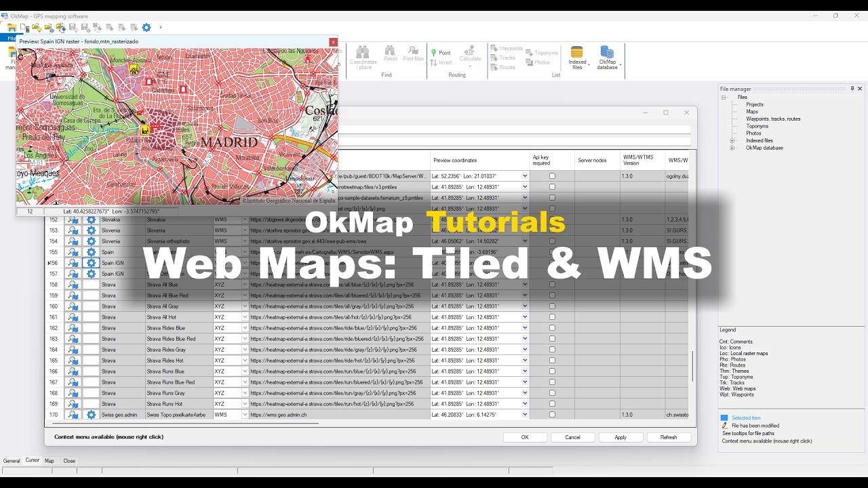This screenshot has height=488, width=868.
Task: Open preview coordinates dropdown for Swiss geo.admin row
Action: (x=525, y=415)
